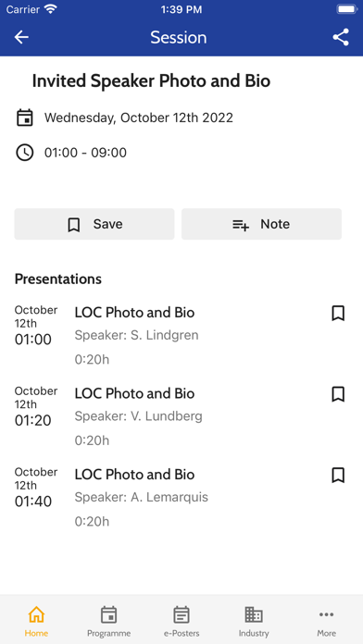This screenshot has width=363, height=644.
Task: Bookmark the V. Lundberg presentation
Action: [x=338, y=394]
